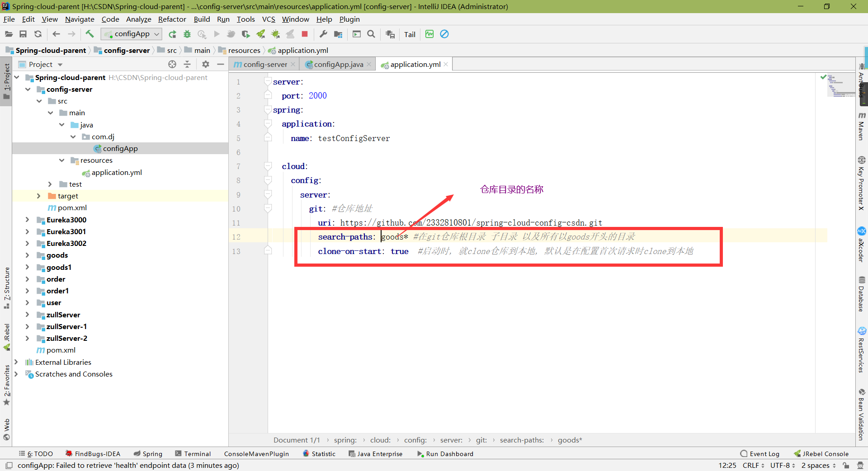Screen dimensions: 868x471
Task: Open the File menu
Action: (9, 19)
